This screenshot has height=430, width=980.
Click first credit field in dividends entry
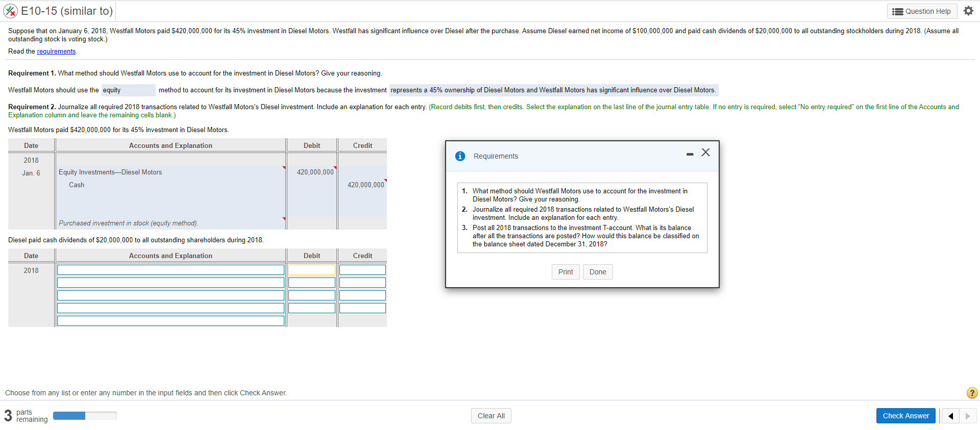[362, 270]
